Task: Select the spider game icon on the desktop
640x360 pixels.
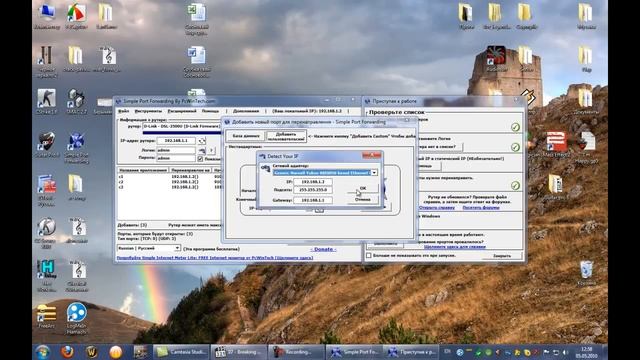Action: pos(496,59)
